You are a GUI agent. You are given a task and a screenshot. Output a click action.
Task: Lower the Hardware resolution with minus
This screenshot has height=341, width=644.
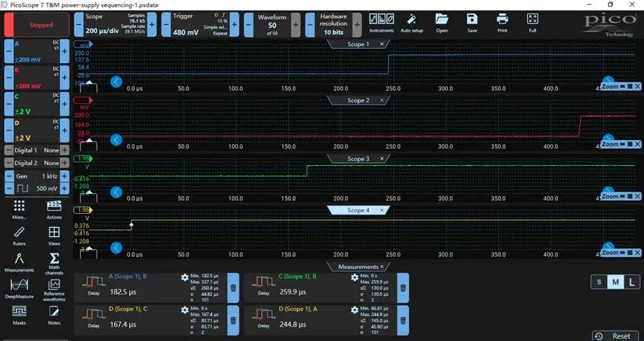point(310,25)
